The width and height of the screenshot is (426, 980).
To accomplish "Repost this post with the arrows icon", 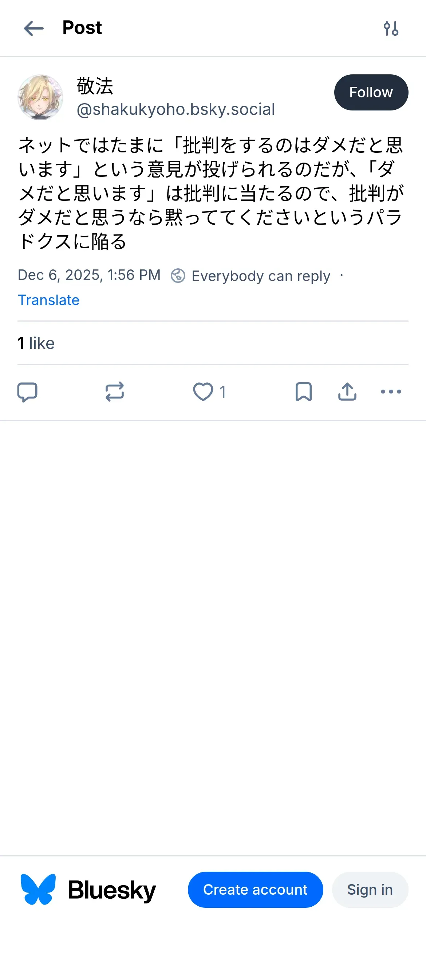I will pos(115,392).
